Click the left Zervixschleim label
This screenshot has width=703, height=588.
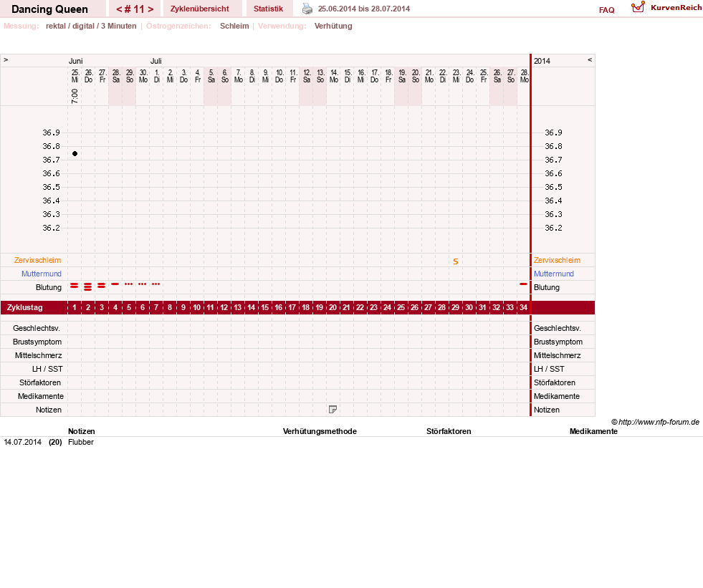[38, 261]
